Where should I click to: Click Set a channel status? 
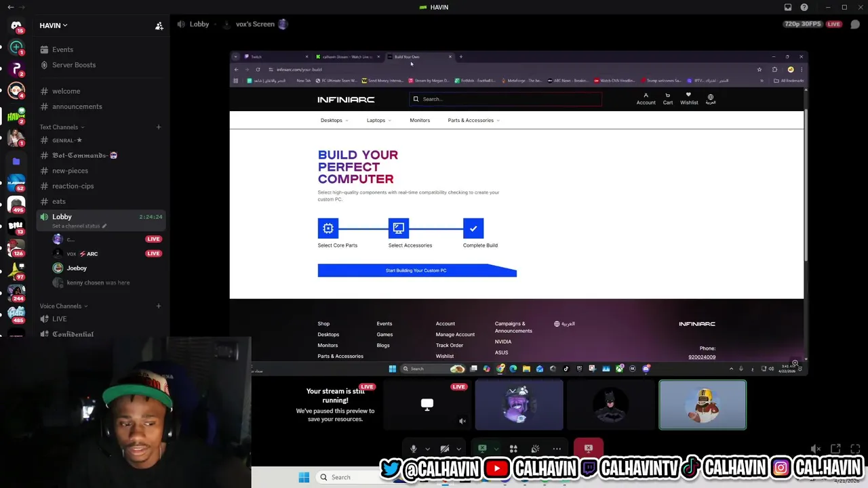[76, 226]
